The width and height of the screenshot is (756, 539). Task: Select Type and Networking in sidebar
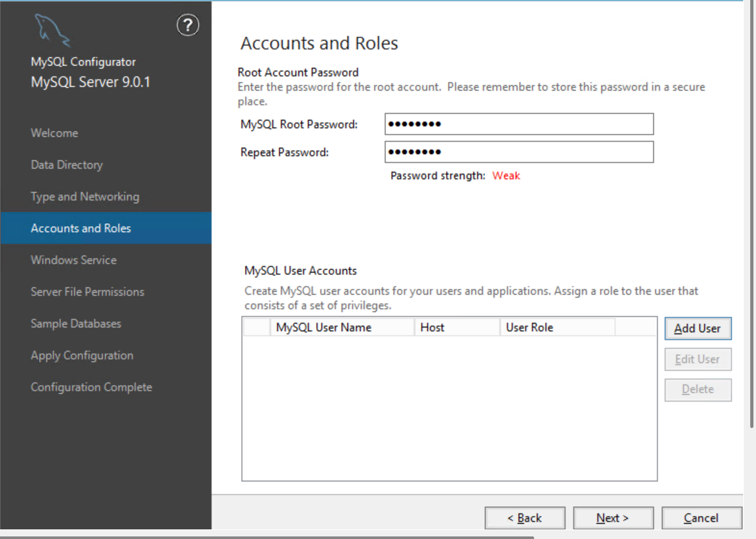85,196
